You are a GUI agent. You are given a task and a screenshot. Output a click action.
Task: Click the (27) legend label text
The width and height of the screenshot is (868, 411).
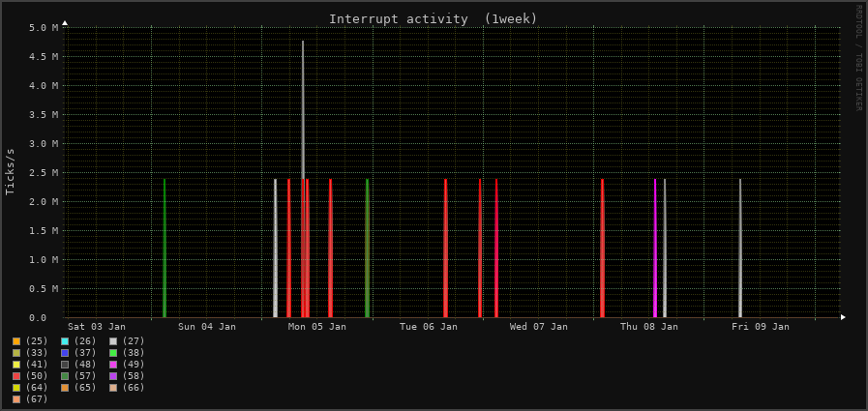click(x=133, y=341)
